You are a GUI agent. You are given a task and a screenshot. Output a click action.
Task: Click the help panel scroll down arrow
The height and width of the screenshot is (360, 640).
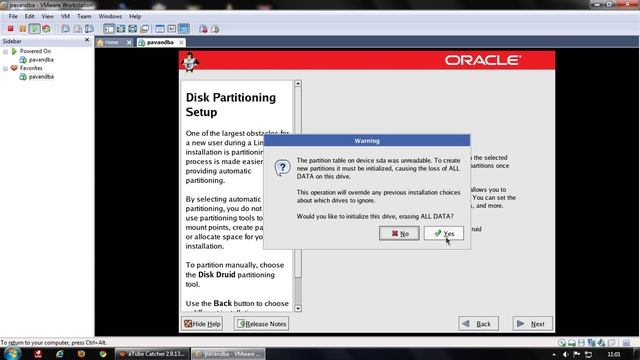(298, 309)
